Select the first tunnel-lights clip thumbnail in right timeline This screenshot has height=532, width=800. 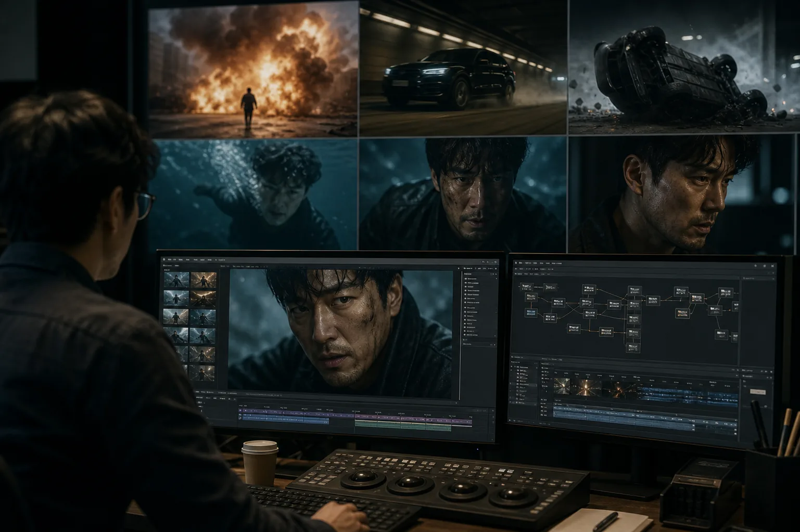click(562, 386)
